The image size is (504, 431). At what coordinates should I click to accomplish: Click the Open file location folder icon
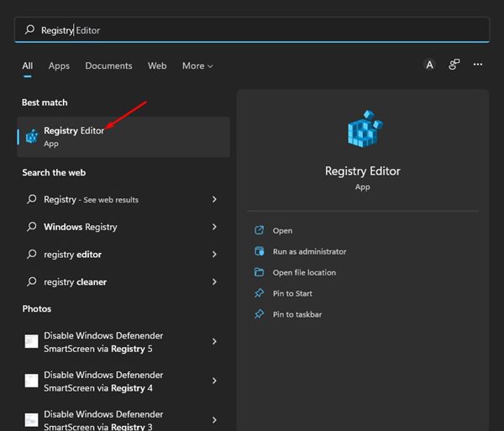click(x=259, y=272)
